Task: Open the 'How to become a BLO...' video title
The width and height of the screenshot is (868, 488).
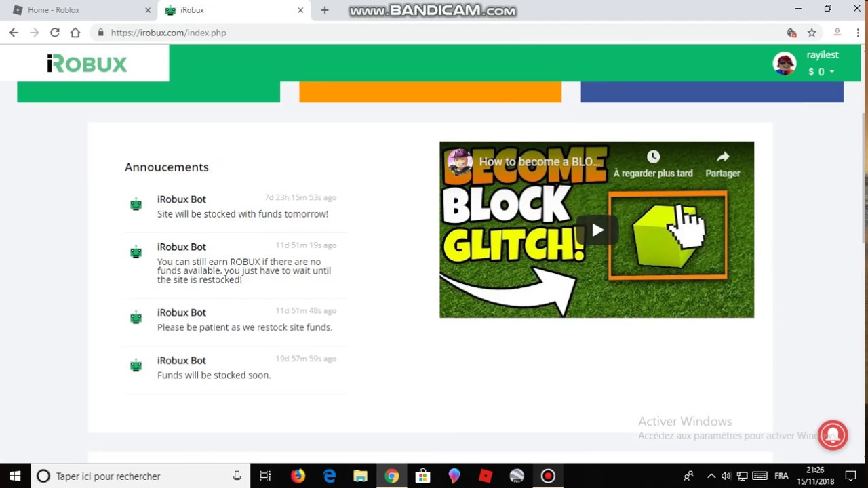Action: (540, 162)
